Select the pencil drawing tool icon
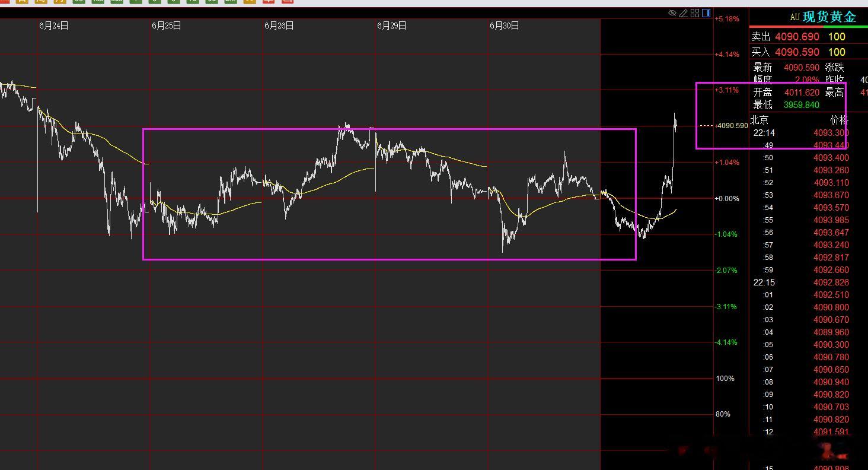The image size is (868, 470). click(x=684, y=13)
